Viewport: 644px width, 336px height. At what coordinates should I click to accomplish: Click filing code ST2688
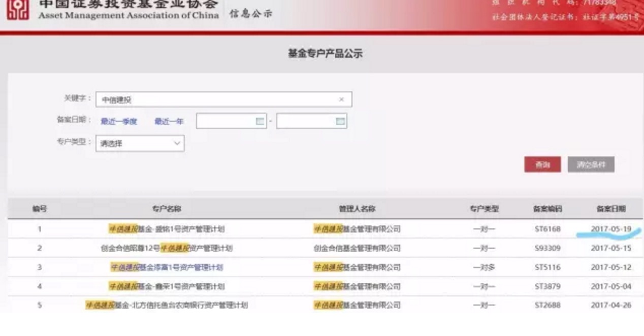click(x=548, y=305)
